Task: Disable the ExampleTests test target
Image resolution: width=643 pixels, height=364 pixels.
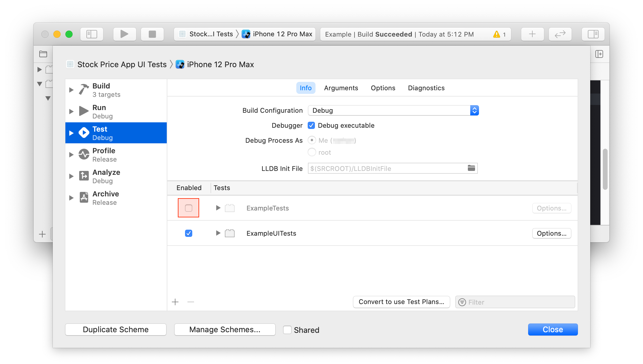Action: pos(189,207)
